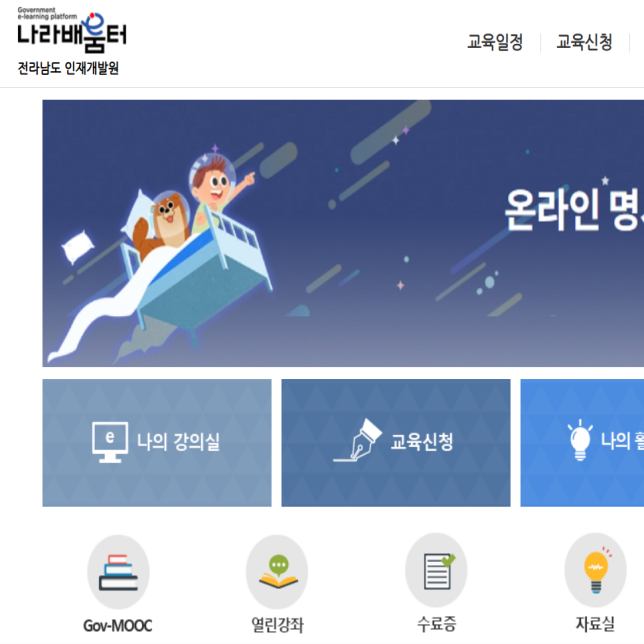Open the Gov-MOOC stacked books icon
Image resolution: width=644 pixels, height=644 pixels.
tap(118, 572)
